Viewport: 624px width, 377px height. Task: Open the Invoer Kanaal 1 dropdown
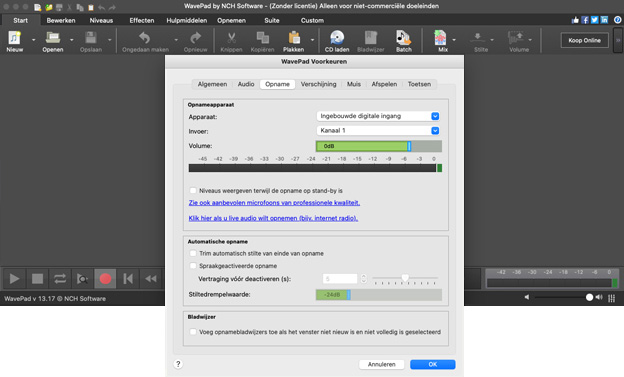378,131
